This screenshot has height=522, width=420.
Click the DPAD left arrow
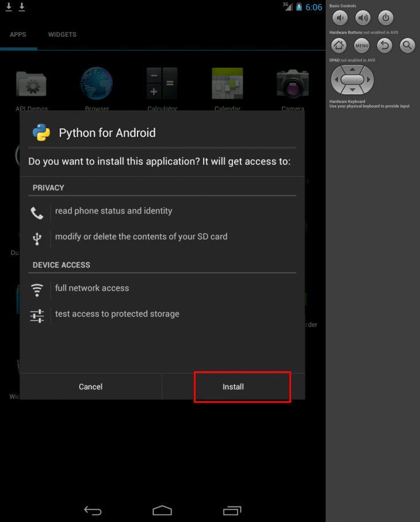[336, 79]
